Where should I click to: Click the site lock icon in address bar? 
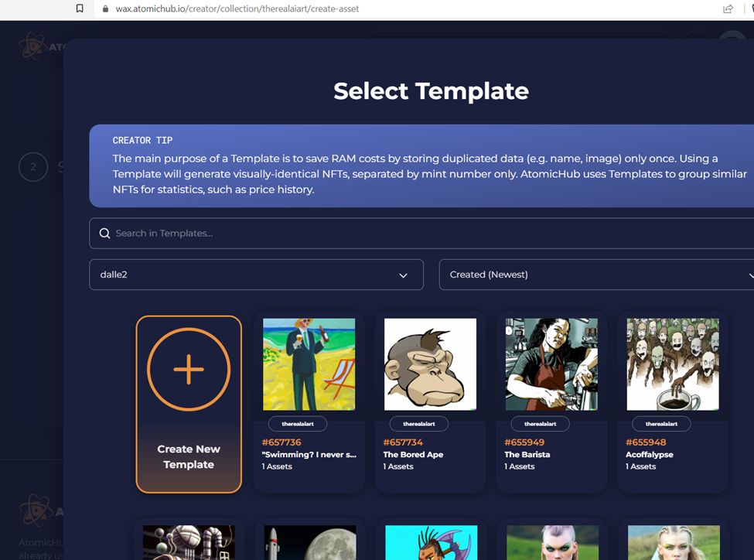click(105, 9)
